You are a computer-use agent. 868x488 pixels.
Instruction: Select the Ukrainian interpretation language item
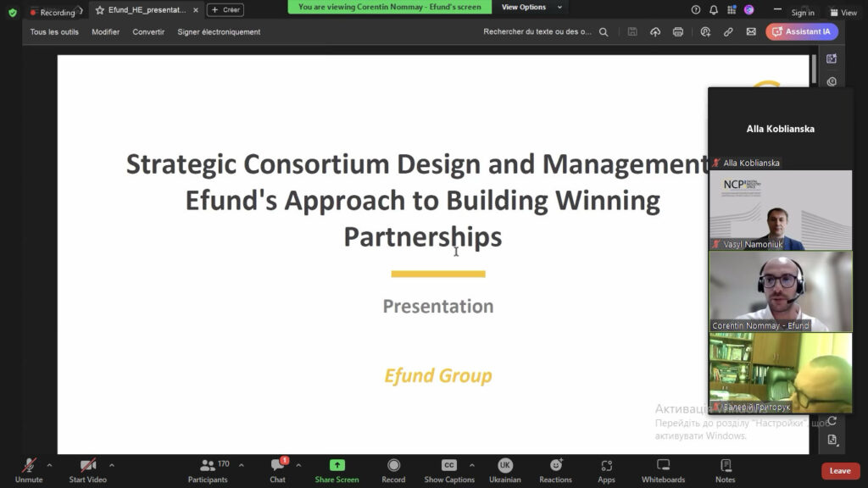(x=504, y=470)
